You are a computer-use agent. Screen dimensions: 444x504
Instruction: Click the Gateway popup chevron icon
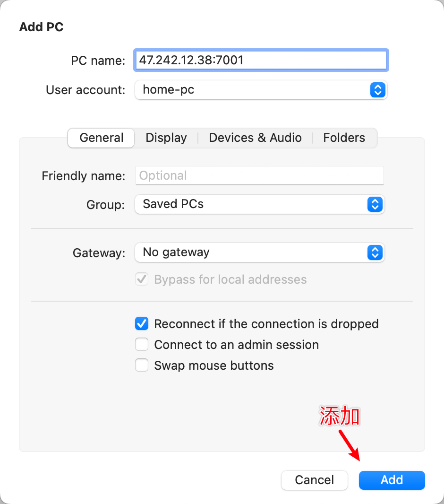tap(374, 252)
